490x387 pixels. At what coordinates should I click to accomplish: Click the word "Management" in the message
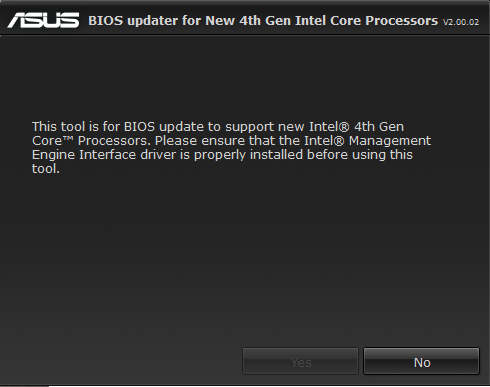tap(390, 141)
